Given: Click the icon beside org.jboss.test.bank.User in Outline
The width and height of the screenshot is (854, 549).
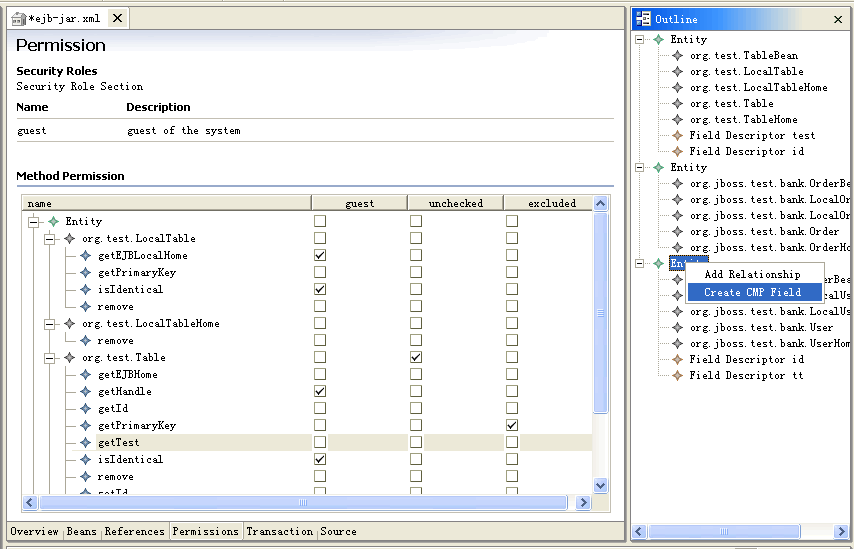Looking at the screenshot, I should [x=677, y=327].
